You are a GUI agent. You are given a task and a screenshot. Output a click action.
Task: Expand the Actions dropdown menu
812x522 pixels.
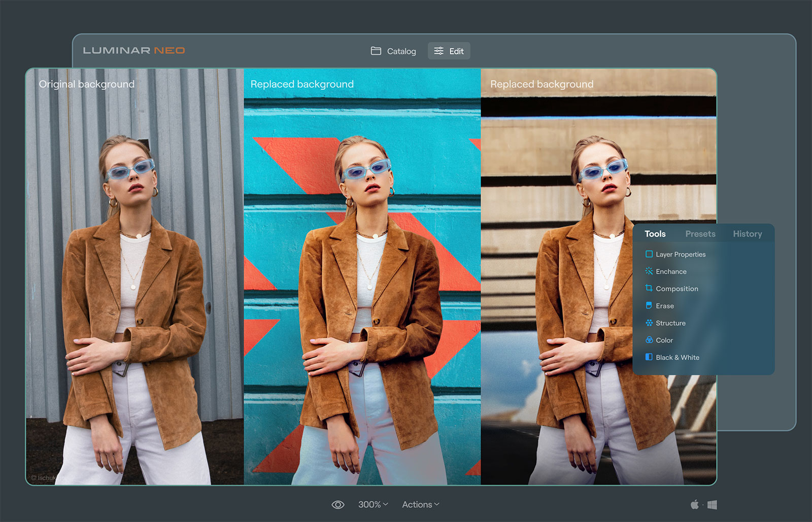(x=420, y=504)
